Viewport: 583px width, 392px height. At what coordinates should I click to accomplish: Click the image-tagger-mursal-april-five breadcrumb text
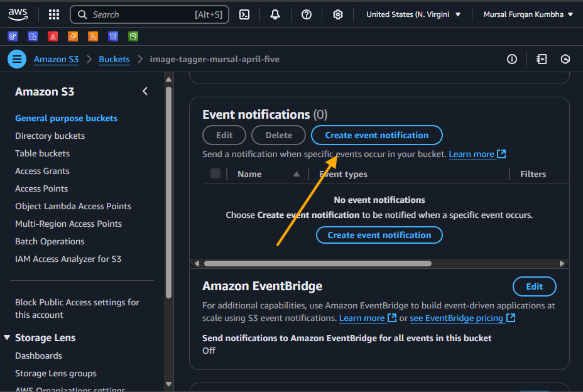coord(214,59)
